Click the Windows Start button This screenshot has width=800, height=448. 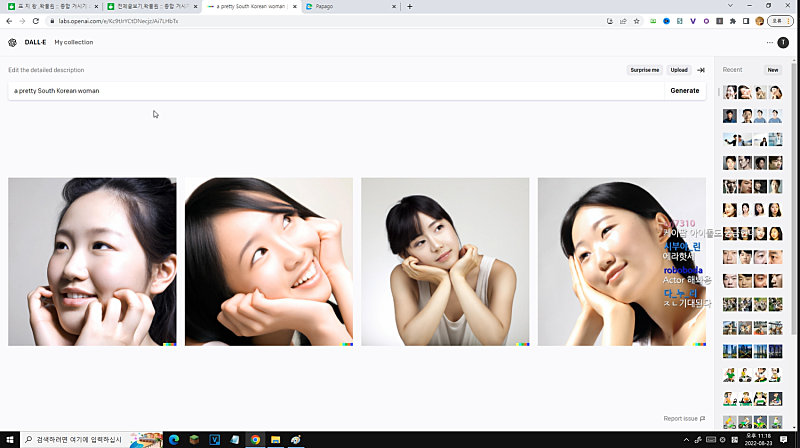10,439
